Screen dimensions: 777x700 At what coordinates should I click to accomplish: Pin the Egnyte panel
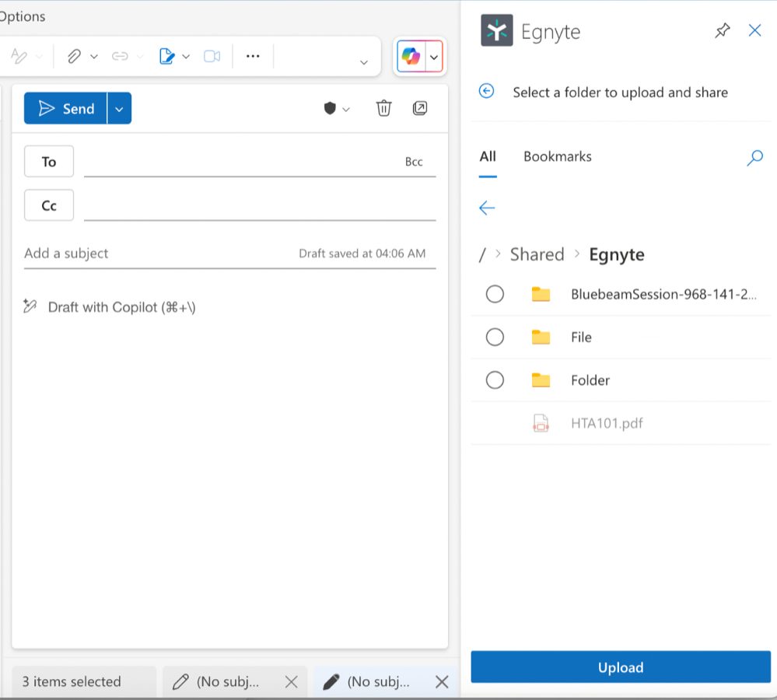point(722,30)
